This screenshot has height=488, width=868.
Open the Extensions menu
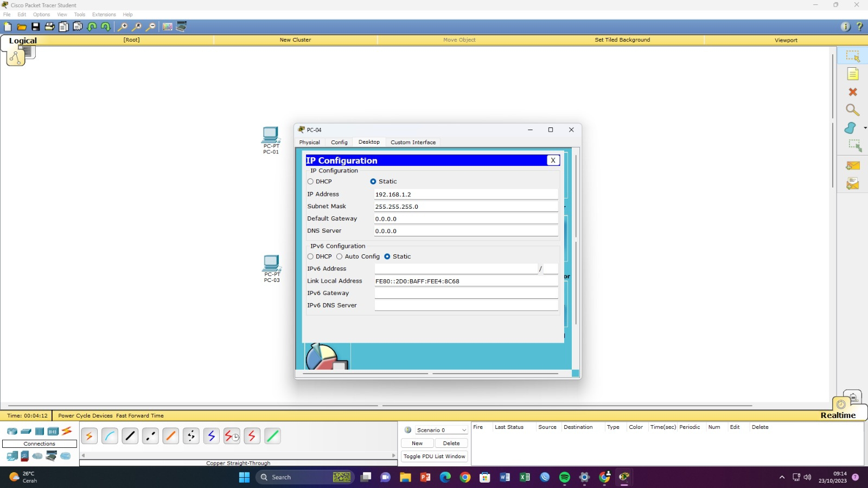pos(104,15)
